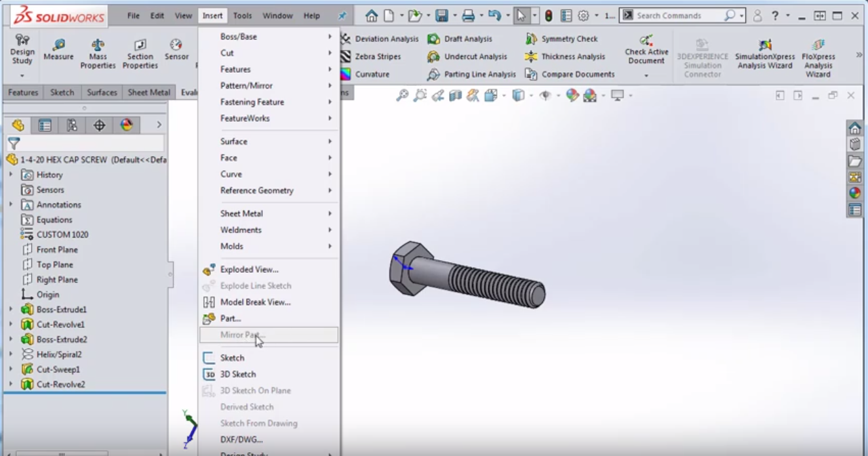Click the Sensor tool
This screenshot has height=456, width=868.
point(176,50)
